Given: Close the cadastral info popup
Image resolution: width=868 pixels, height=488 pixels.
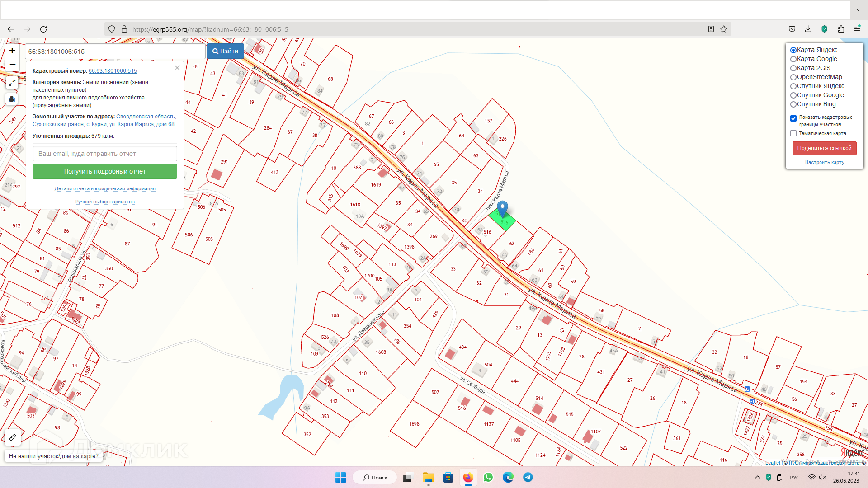Looking at the screenshot, I should click(177, 68).
